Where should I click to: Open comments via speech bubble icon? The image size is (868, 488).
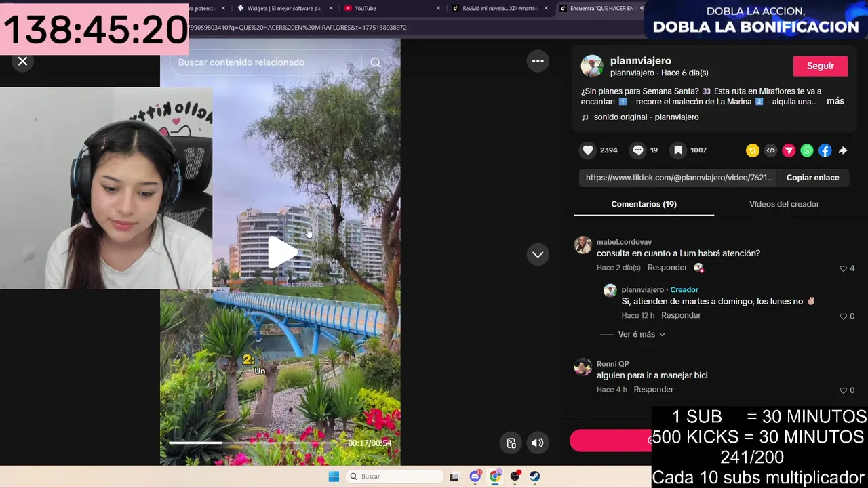[x=638, y=150]
